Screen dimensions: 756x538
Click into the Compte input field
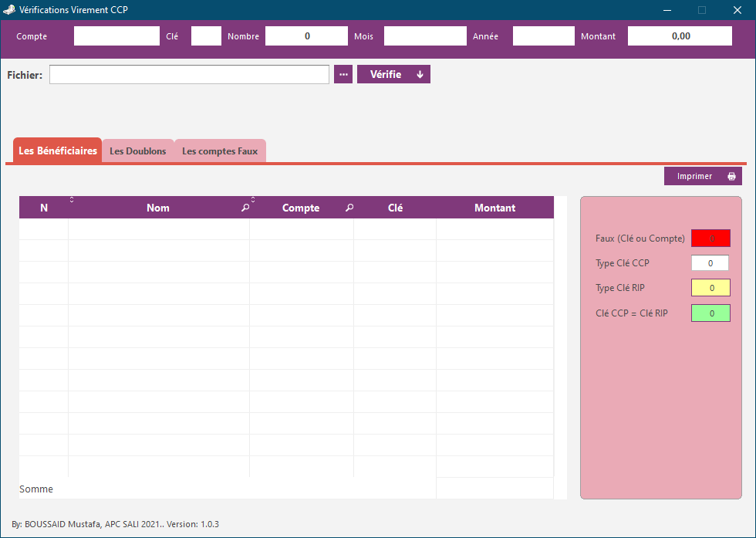(116, 36)
